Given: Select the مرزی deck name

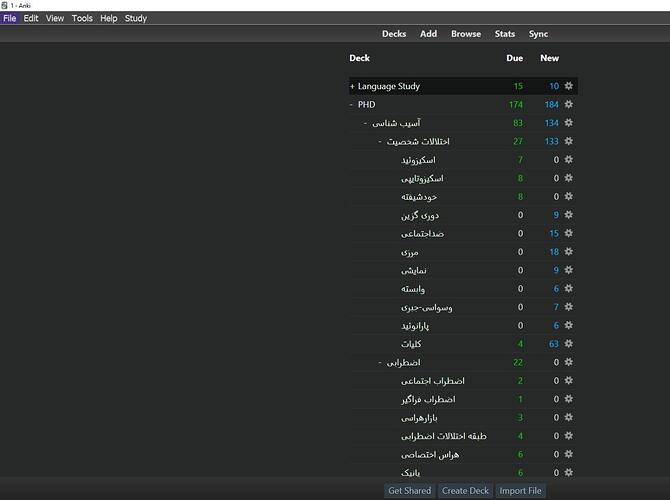Looking at the screenshot, I should pos(409,252).
